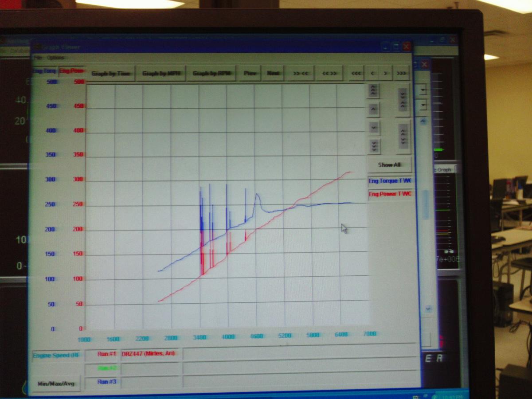532x399 pixels.
Task: Minimize the Graph Viewer window
Action: [x=386, y=46]
